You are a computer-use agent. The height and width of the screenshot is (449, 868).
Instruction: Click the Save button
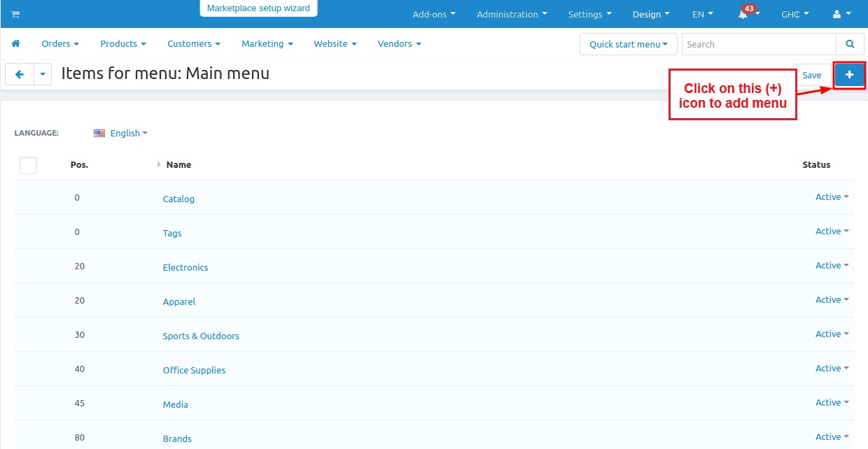[811, 75]
